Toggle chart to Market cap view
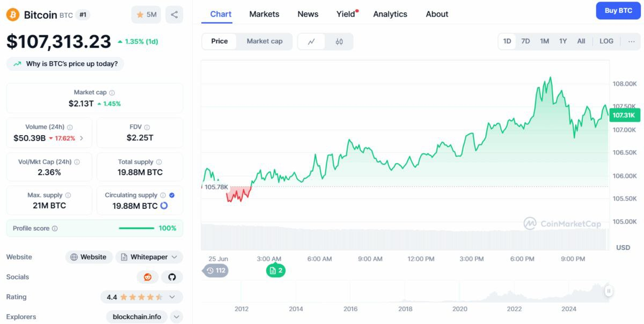Image resolution: width=644 pixels, height=324 pixels. click(265, 41)
